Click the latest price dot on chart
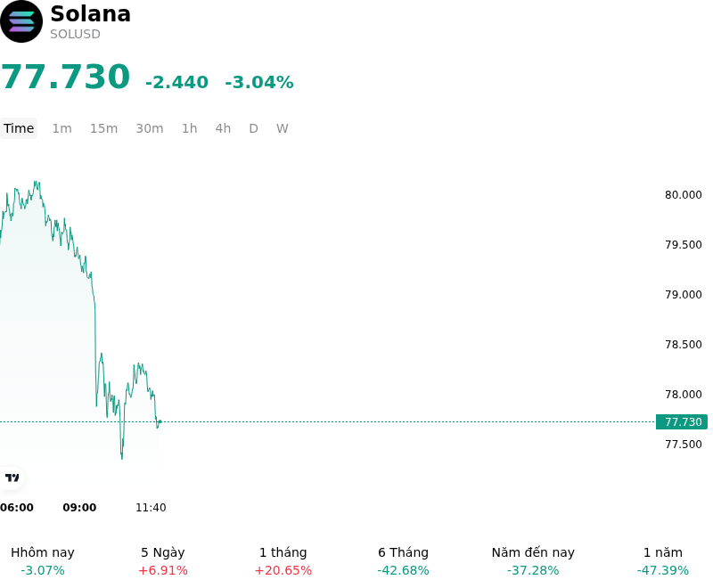This screenshot has height=588, width=713. coord(160,422)
